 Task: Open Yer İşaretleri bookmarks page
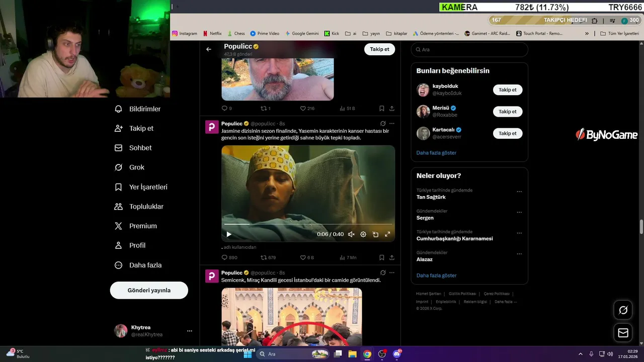coord(141,187)
